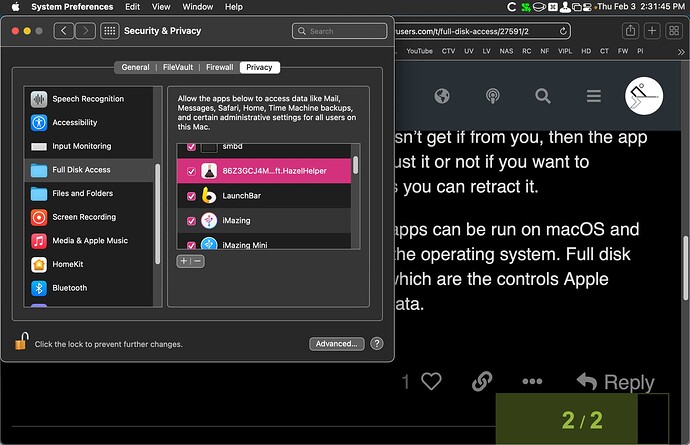
Task: Click the System Preferences search field
Action: pos(338,31)
